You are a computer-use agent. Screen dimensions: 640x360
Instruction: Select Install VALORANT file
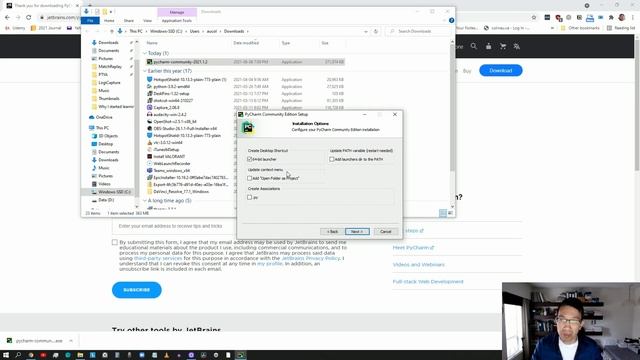click(169, 156)
